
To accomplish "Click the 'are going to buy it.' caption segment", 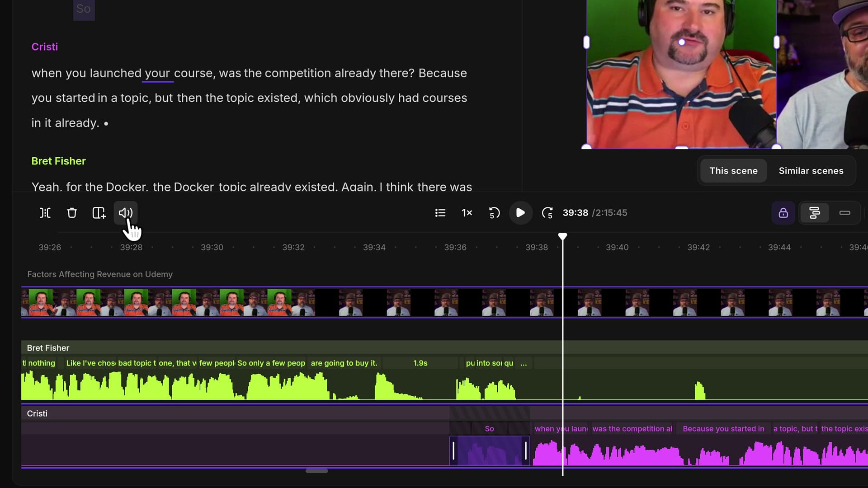I will point(344,363).
